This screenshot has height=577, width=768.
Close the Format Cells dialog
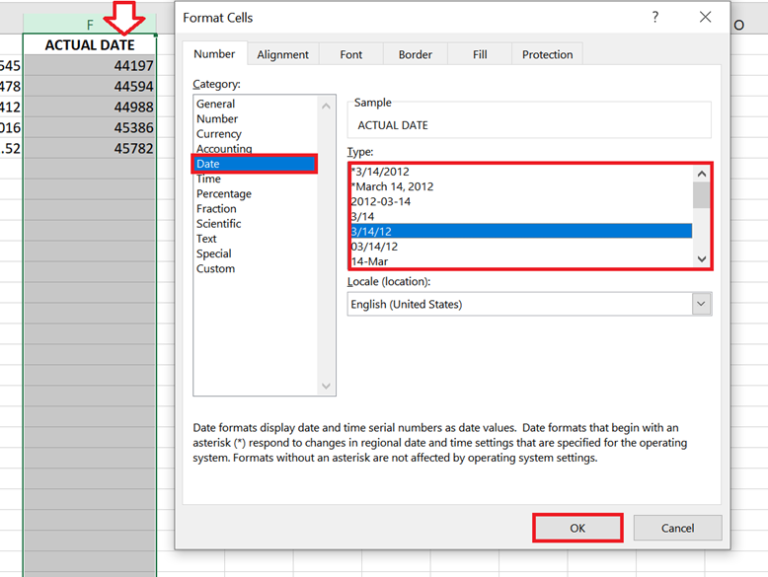706,17
